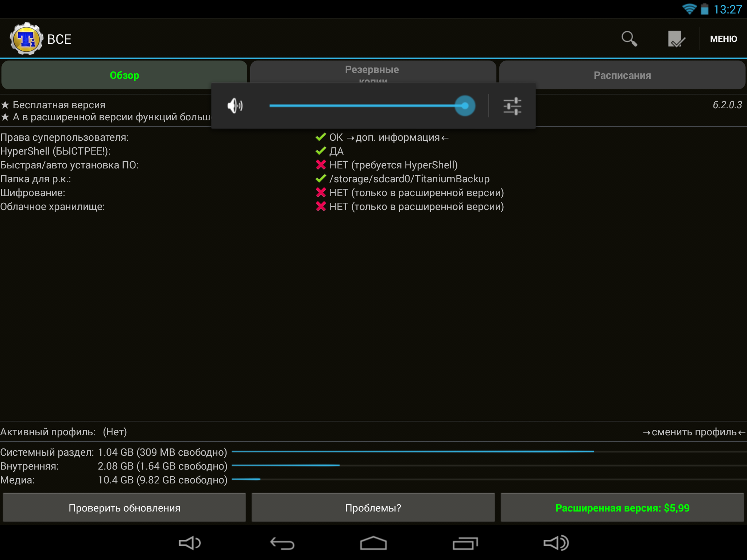Image resolution: width=747 pixels, height=560 pixels.
Task: Select the Обзор tab
Action: (124, 75)
